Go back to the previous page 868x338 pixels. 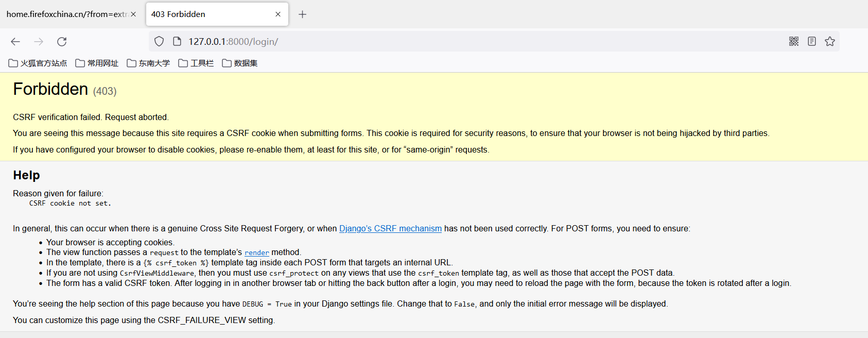[x=15, y=42]
